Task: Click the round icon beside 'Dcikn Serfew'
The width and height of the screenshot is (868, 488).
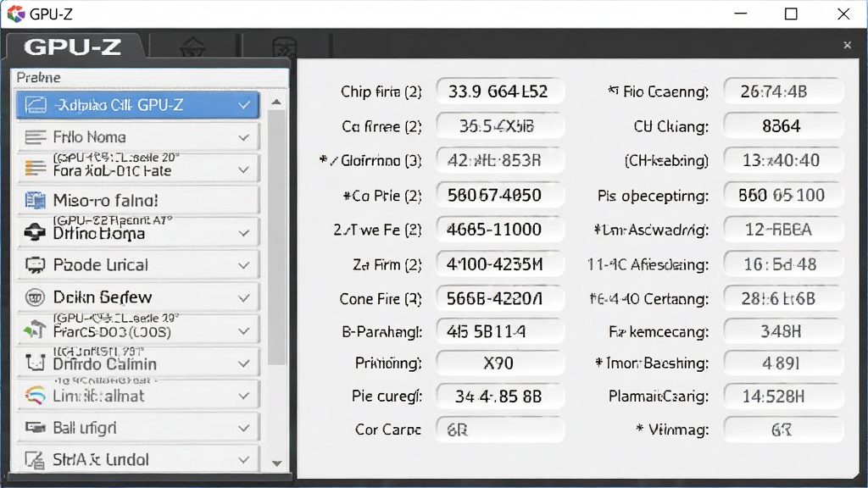Action: [x=35, y=297]
